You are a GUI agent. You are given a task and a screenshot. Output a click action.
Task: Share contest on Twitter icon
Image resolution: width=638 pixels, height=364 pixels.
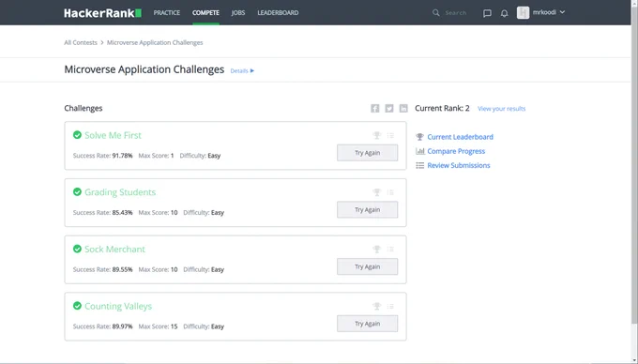389,108
